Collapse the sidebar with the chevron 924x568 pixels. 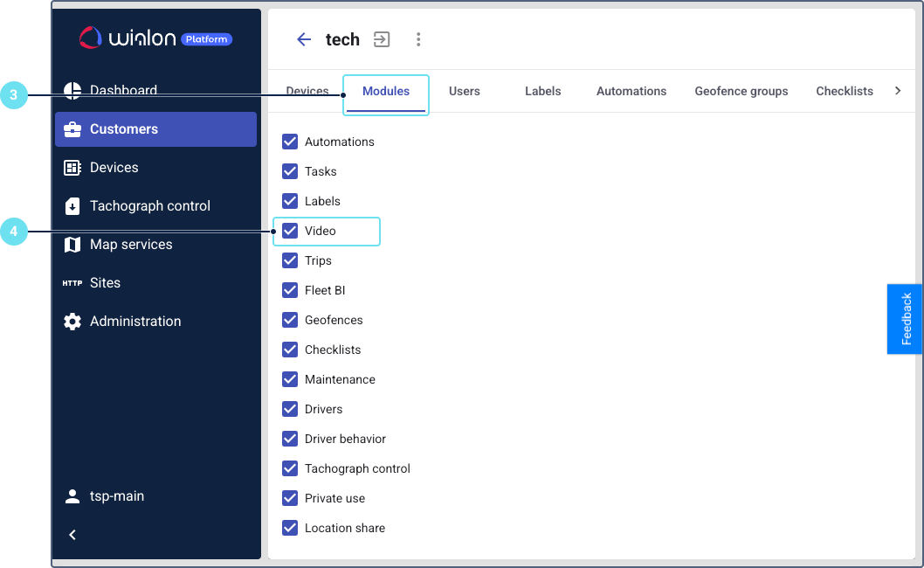tap(72, 535)
